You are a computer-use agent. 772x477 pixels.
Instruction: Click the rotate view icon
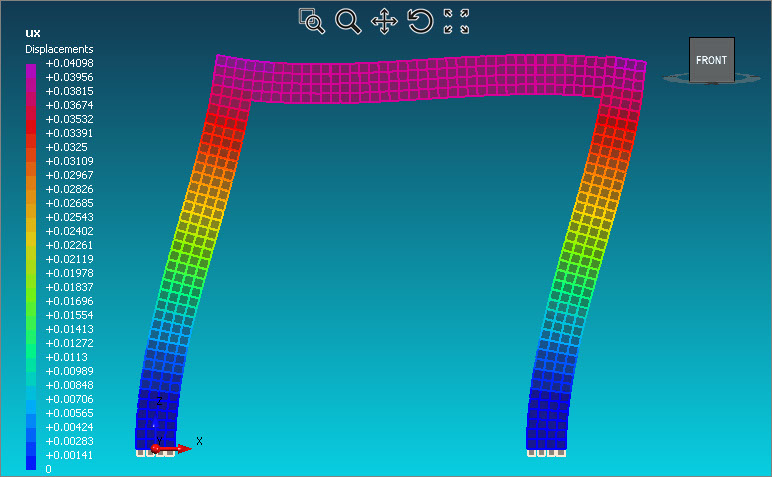tap(420, 21)
